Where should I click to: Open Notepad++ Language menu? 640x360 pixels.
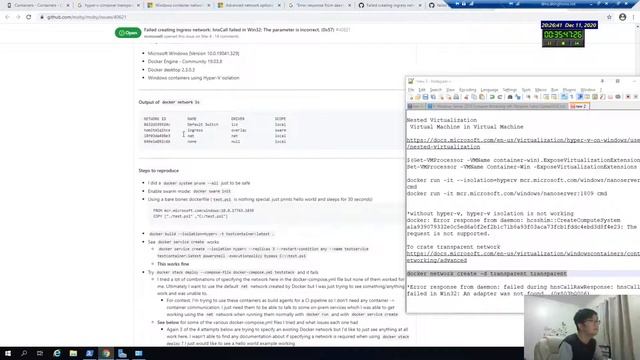489,90
